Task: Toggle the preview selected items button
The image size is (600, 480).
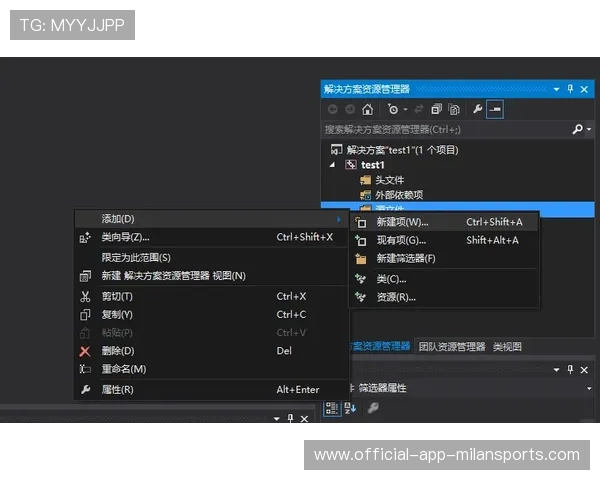Action: [x=494, y=109]
